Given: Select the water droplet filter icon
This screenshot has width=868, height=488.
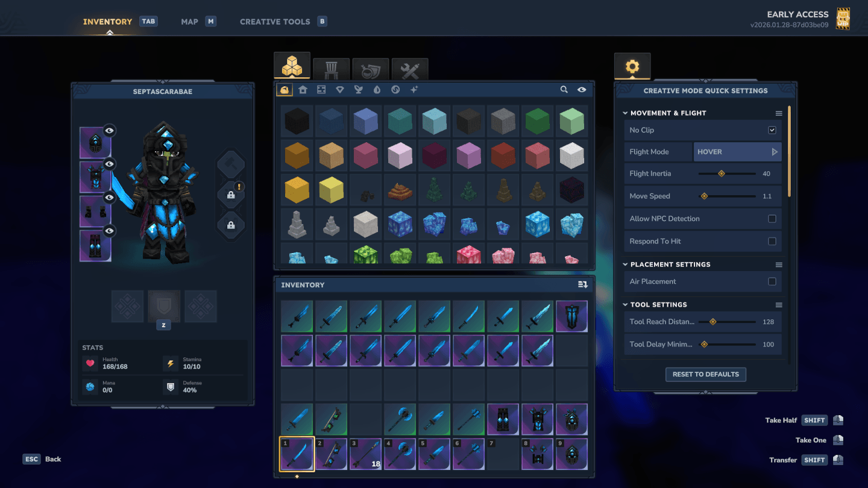Looking at the screenshot, I should [377, 90].
